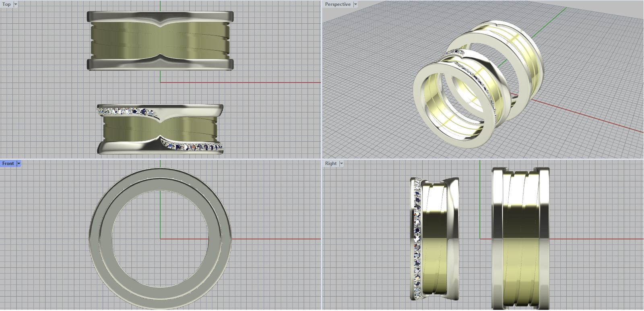Click the red X axis line in Perspective view
The image size is (644, 311).
pyautogui.click(x=584, y=116)
